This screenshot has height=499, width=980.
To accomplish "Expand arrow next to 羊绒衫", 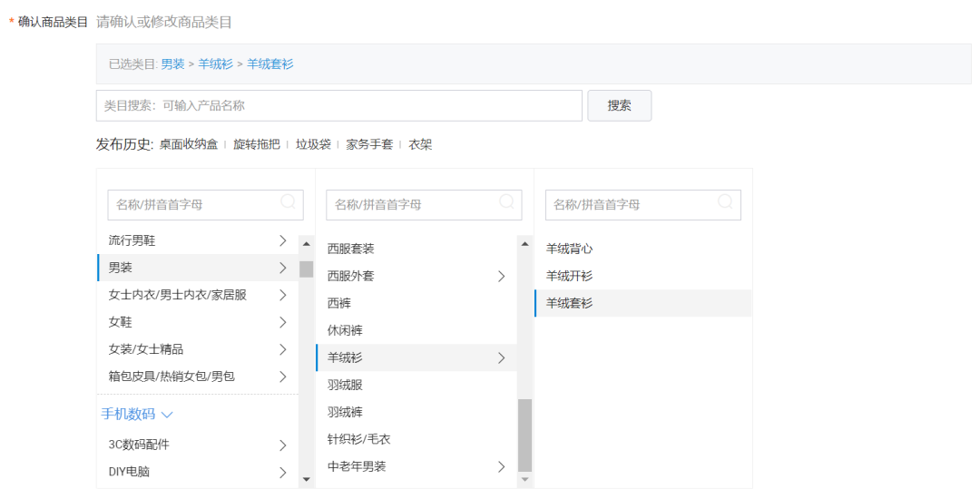I will pyautogui.click(x=501, y=357).
